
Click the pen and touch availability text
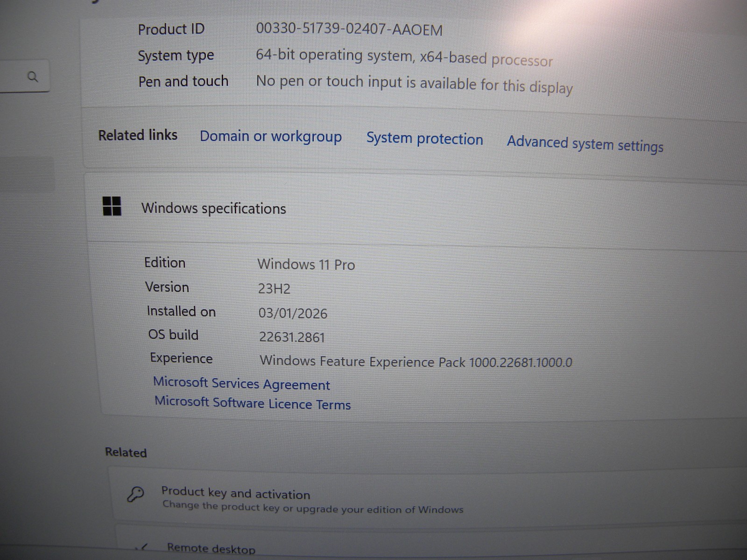pos(415,84)
